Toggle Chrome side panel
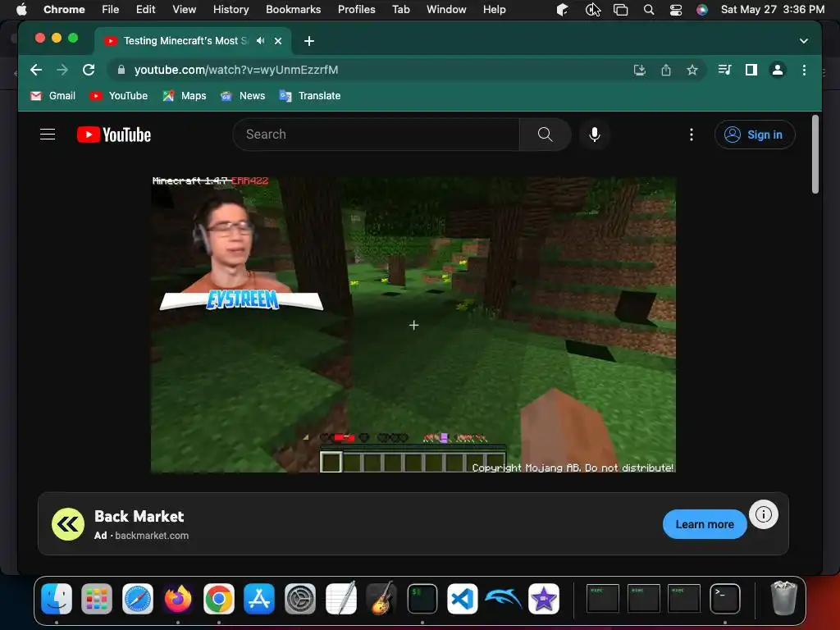Screen dimensions: 840x630 pyautogui.click(x=751, y=70)
